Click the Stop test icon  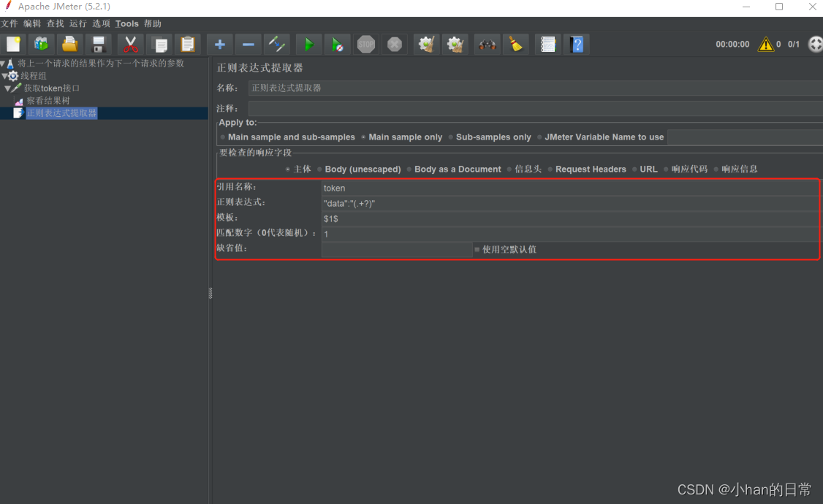(x=366, y=45)
